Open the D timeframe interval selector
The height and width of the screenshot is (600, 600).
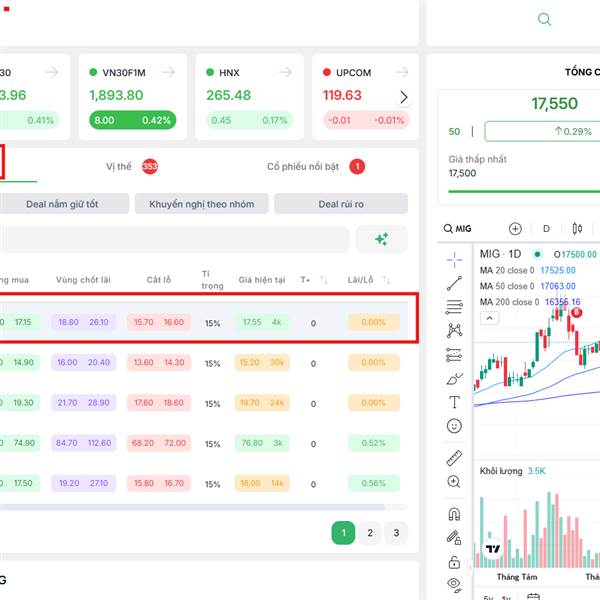click(x=546, y=229)
